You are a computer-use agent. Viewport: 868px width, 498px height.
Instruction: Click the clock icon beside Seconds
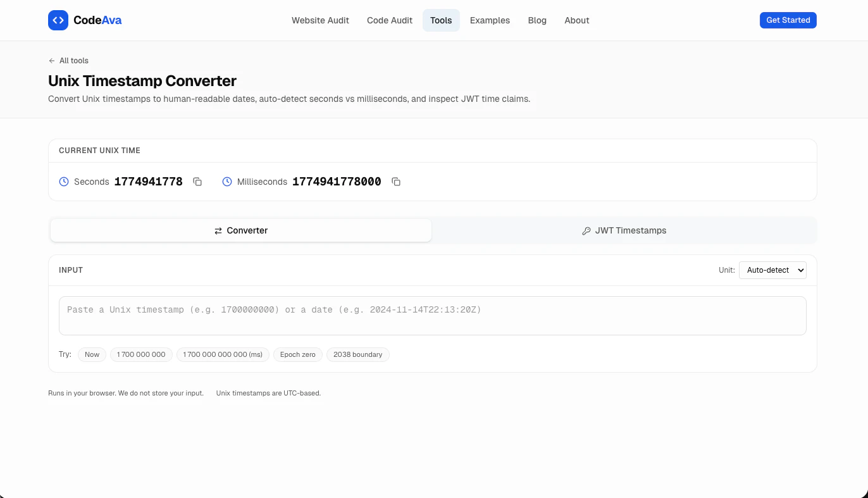[x=63, y=182]
